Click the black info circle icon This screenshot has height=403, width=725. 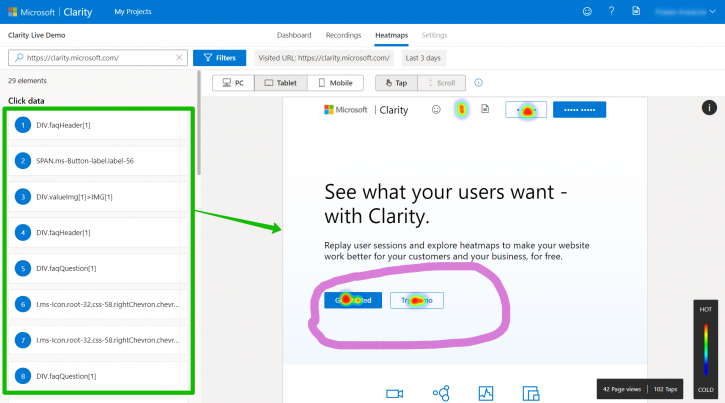tap(709, 108)
